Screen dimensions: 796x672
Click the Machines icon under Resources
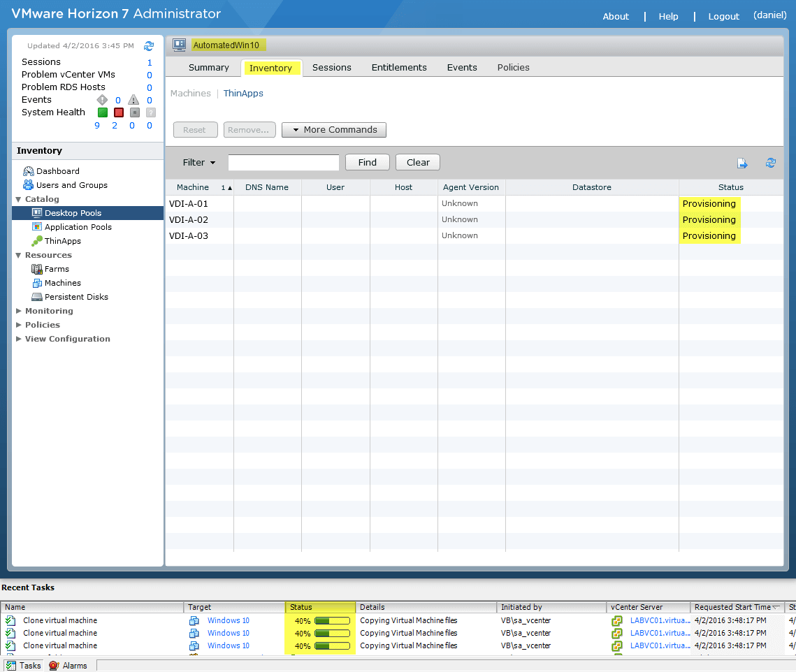tap(37, 283)
